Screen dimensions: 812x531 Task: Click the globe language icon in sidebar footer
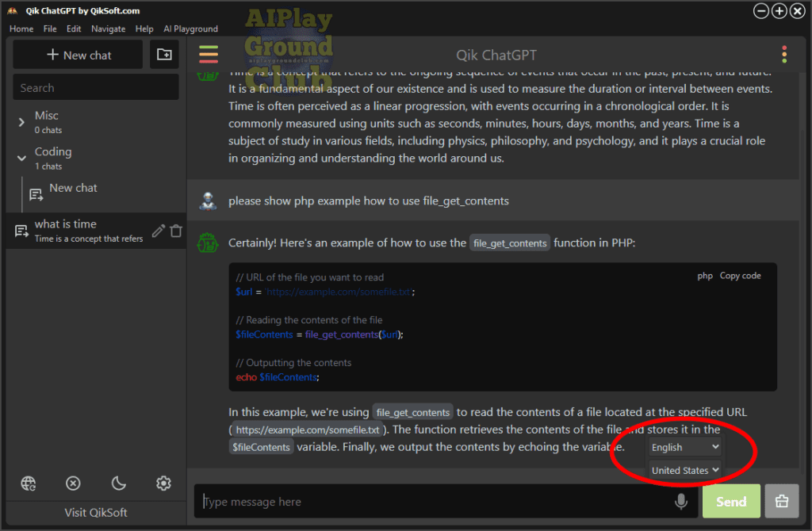[29, 483]
